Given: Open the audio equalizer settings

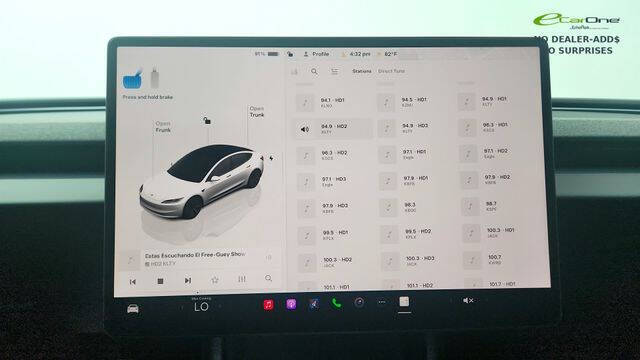Looking at the screenshot, I should coord(242,279).
